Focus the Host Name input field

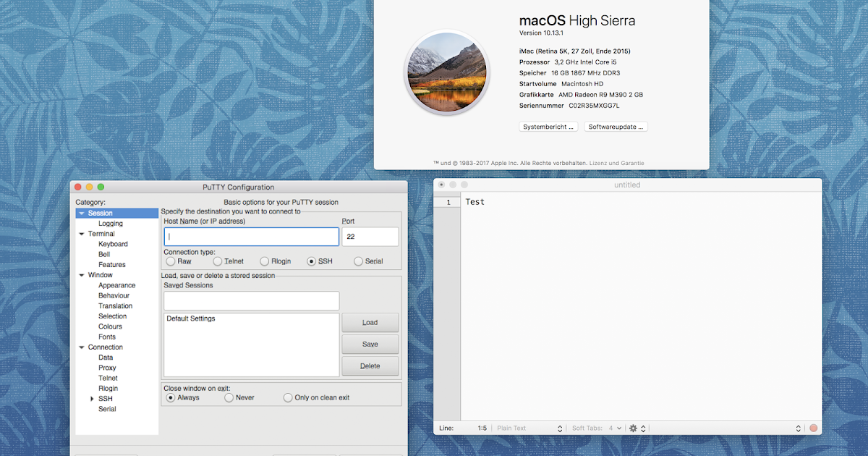251,237
